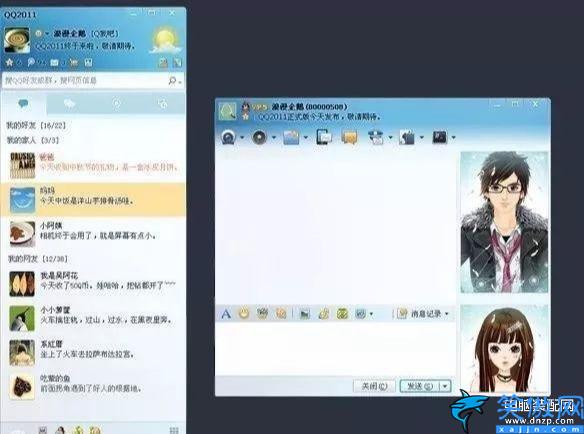584x434 pixels.
Task: Click your profile avatar in main panel
Action: tap(17, 40)
